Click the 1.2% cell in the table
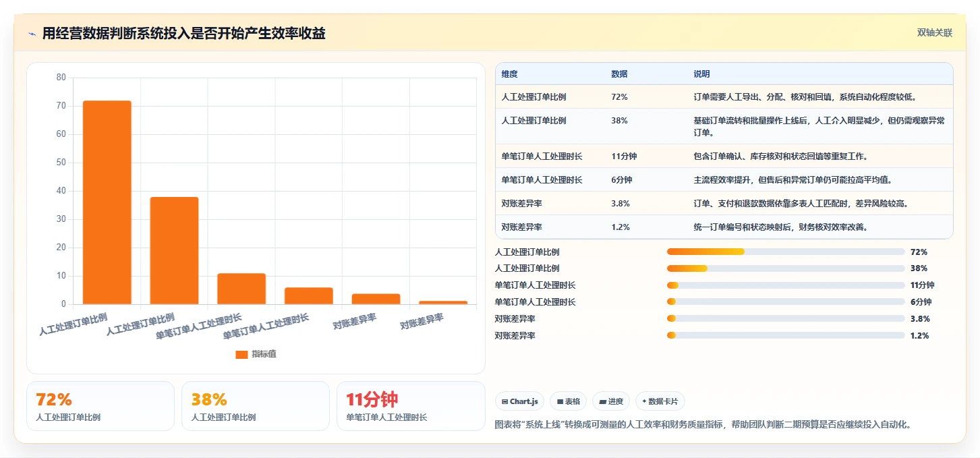Image resolution: width=980 pixels, height=458 pixels. (x=621, y=227)
